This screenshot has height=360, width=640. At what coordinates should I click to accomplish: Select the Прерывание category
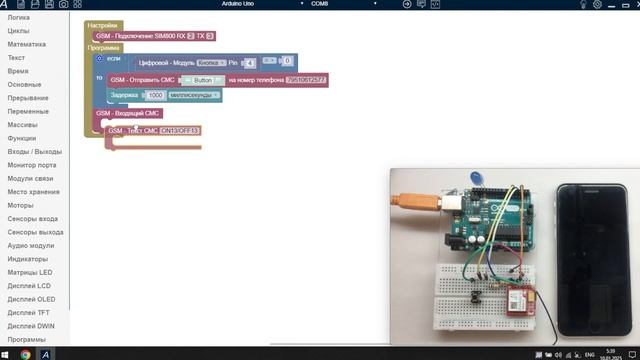coord(28,98)
